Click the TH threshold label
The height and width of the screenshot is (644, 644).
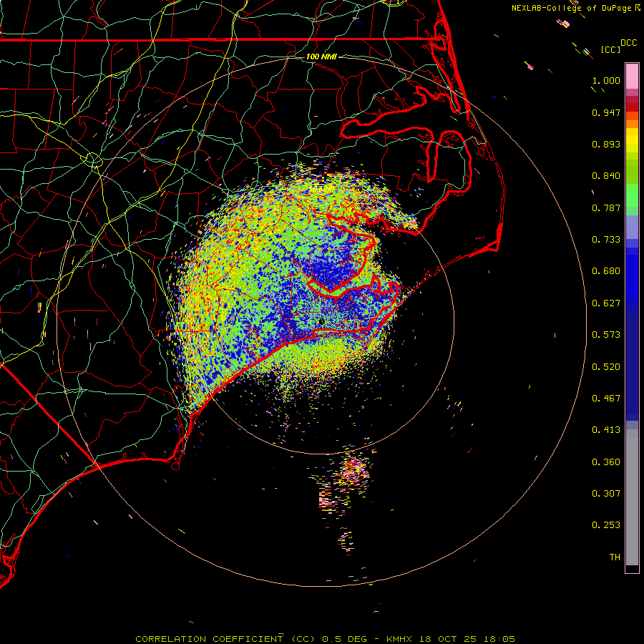click(615, 557)
